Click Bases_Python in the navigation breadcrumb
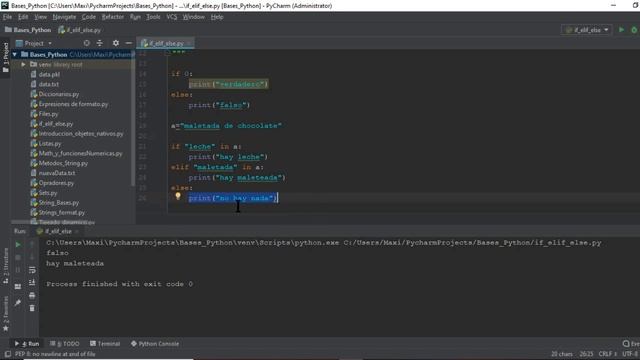This screenshot has height=360, width=640. (28, 30)
